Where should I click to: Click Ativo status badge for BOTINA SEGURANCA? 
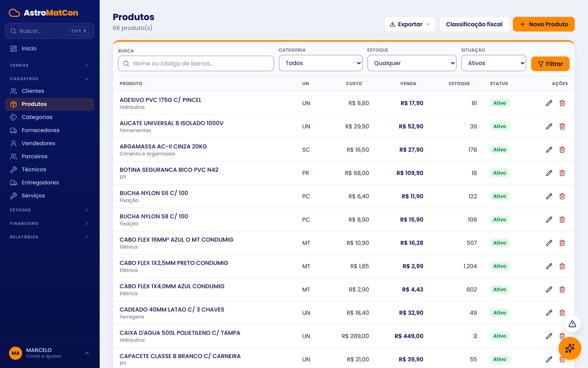pyautogui.click(x=499, y=173)
